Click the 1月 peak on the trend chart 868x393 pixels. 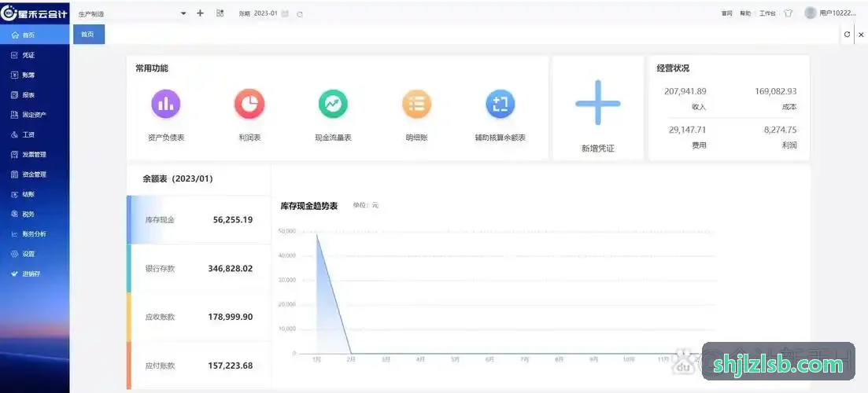(316, 233)
